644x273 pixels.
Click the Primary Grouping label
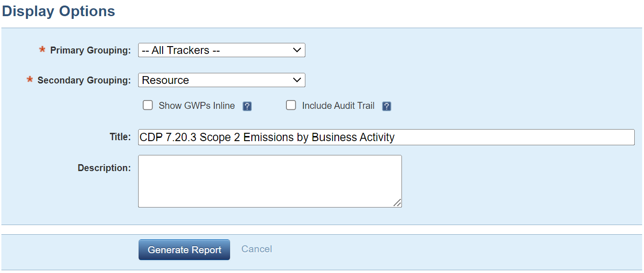(x=91, y=51)
